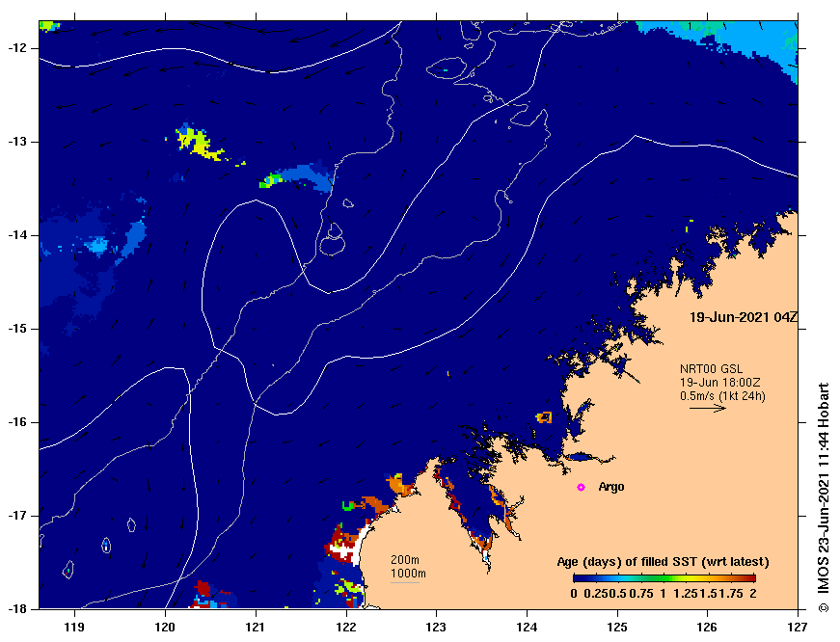
Task: Click the y-axis label -18
Action: click(16, 609)
